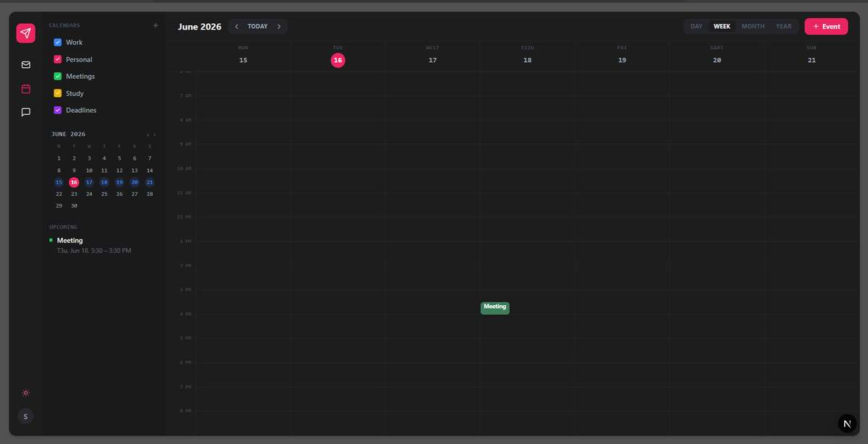This screenshot has height=444, width=868.
Task: Open the mail inbox icon
Action: pyautogui.click(x=25, y=64)
